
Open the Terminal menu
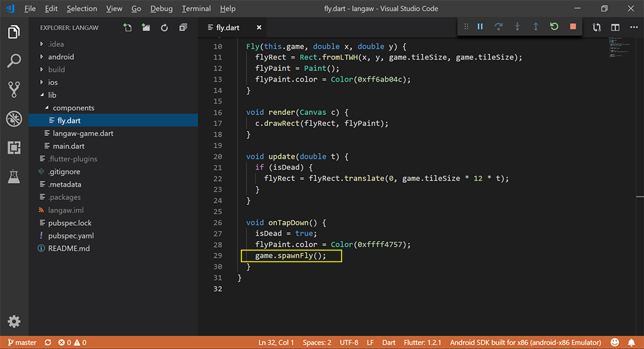pyautogui.click(x=196, y=9)
